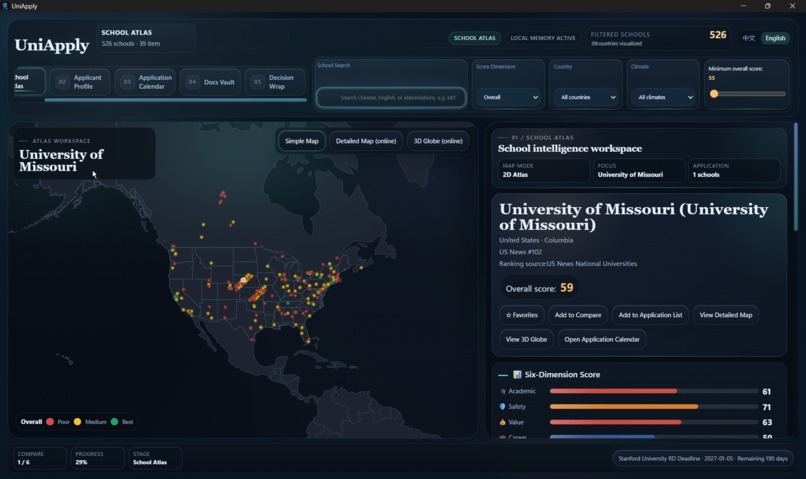Click the white selected school marker on map
Image resolution: width=806 pixels, height=479 pixels.
coord(243,280)
